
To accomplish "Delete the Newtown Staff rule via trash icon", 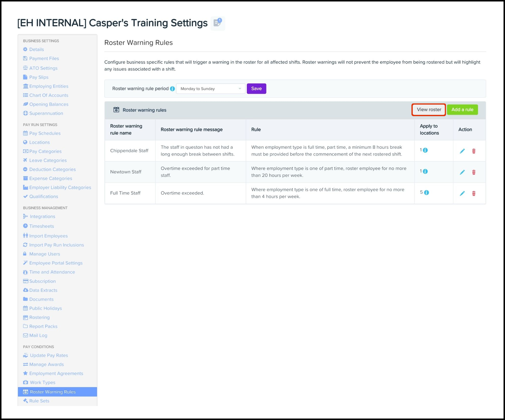I will coord(474,172).
